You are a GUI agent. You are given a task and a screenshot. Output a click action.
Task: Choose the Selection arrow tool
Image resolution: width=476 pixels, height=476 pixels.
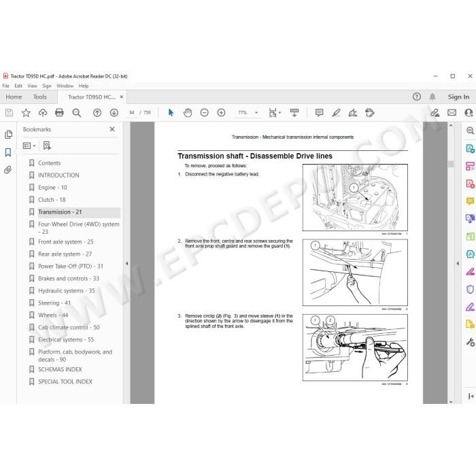pos(171,113)
